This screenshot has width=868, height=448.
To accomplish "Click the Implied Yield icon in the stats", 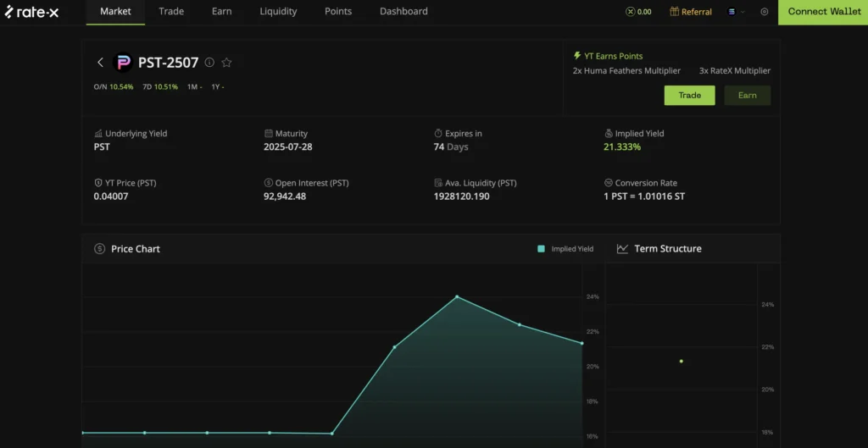I will click(609, 133).
